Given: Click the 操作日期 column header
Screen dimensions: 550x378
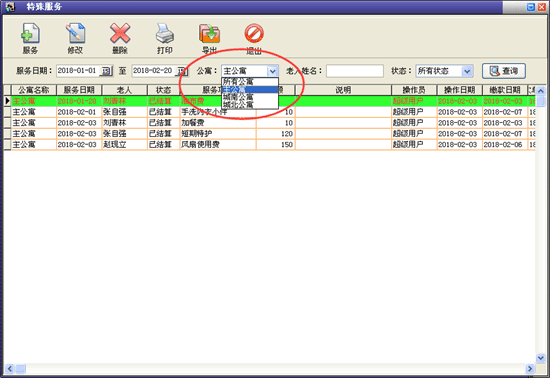Looking at the screenshot, I should pos(460,90).
